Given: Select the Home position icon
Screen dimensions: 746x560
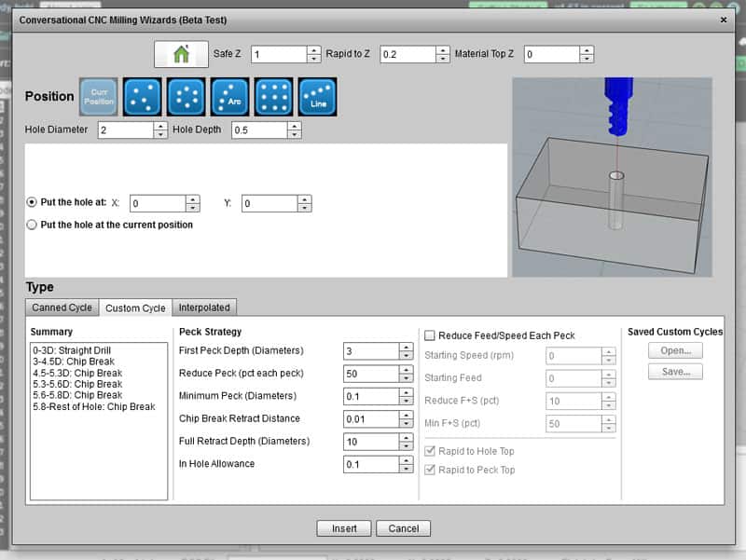Looking at the screenshot, I should click(180, 53).
